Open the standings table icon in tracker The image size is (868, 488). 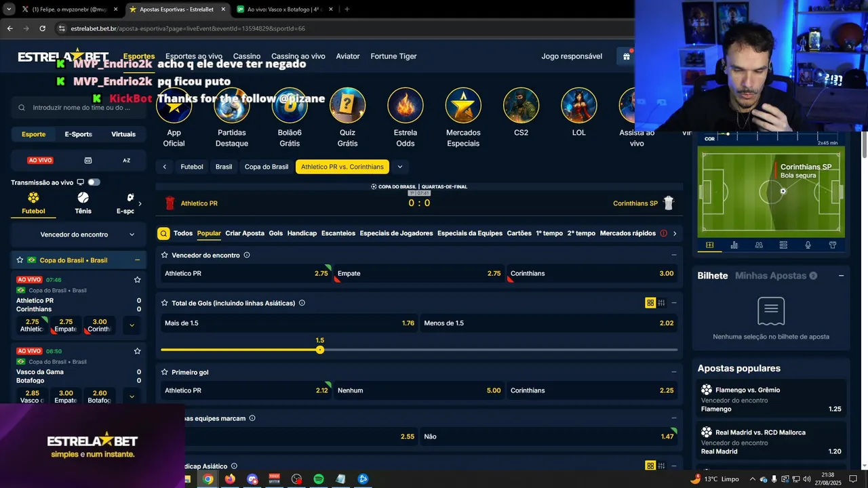(x=783, y=245)
